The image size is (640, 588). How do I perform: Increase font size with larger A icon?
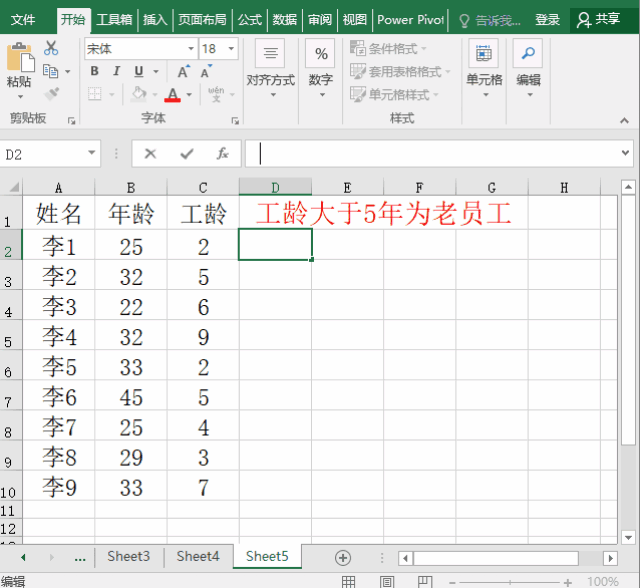pos(184,71)
